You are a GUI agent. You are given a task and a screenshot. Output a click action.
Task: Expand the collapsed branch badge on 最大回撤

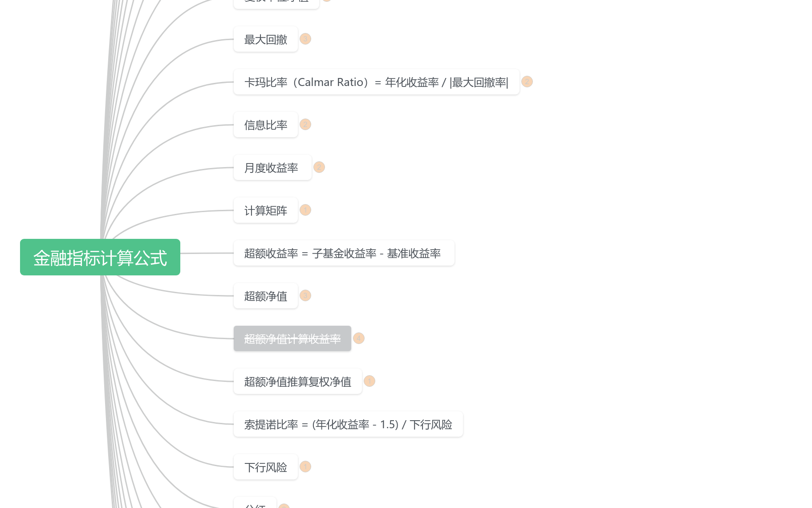click(305, 39)
